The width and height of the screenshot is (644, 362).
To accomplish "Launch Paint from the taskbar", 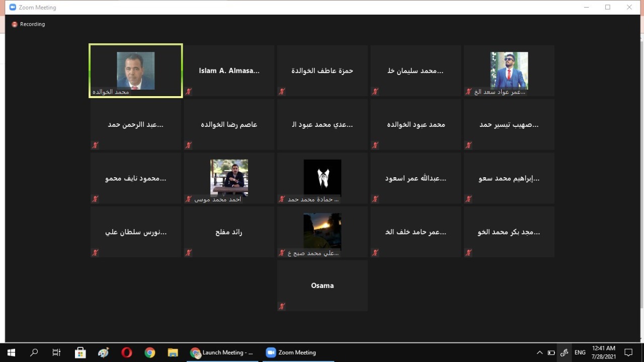I will point(103,352).
